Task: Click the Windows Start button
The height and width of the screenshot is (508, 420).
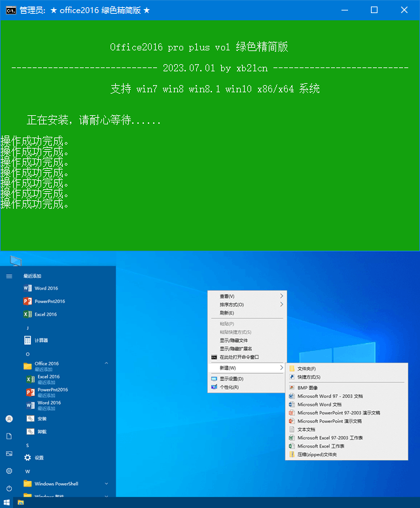Action: [x=7, y=503]
